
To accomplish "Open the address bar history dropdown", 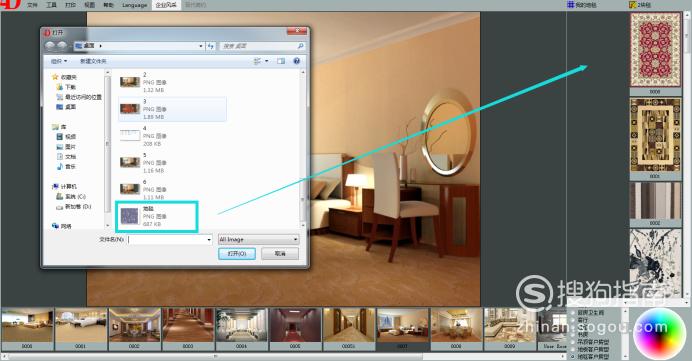I will pos(201,46).
